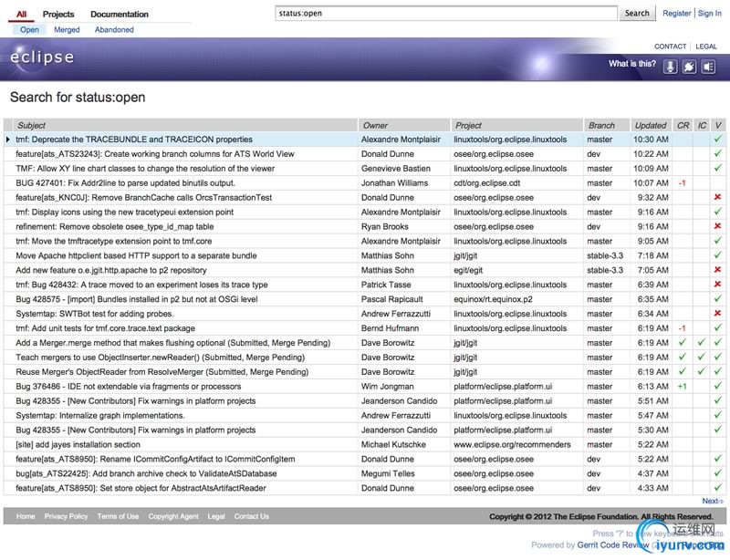Click red X on osee_type_id_map table row
The width and height of the screenshot is (730, 560).
pyautogui.click(x=718, y=226)
